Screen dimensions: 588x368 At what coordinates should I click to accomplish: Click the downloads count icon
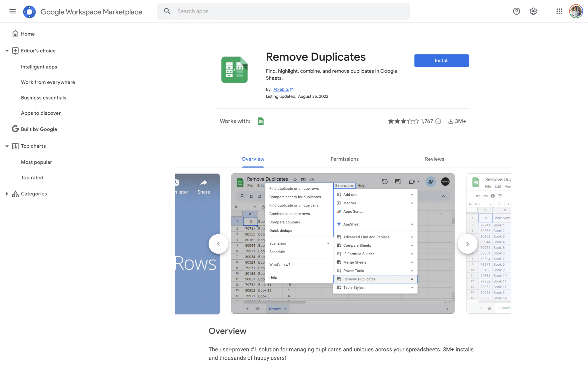pyautogui.click(x=451, y=121)
